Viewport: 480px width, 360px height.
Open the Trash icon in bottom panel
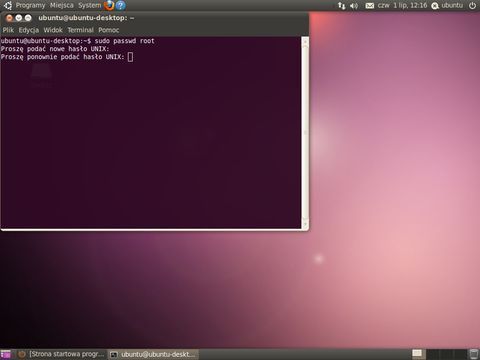point(473,354)
